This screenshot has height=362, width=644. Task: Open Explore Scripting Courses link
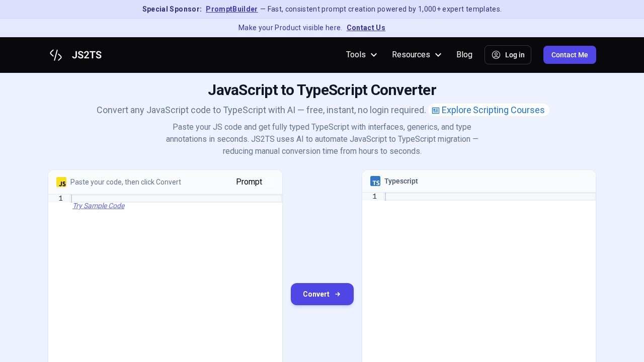point(489,110)
